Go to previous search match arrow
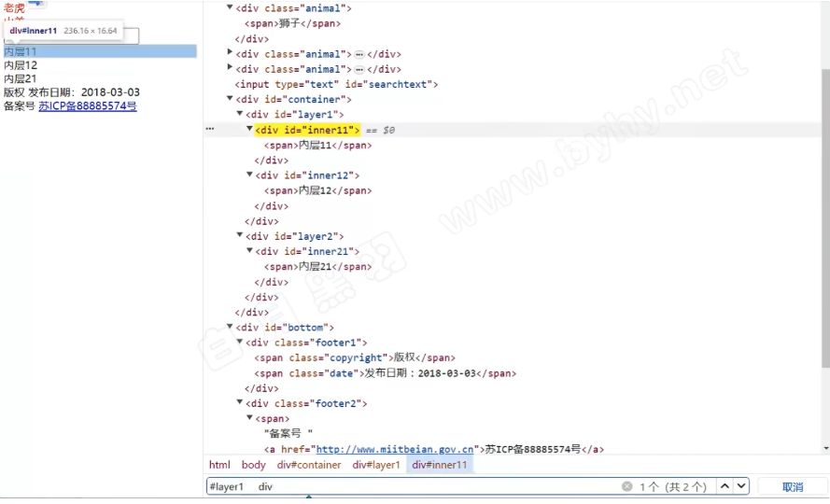Screen dimensions: 830x504 click(x=724, y=486)
